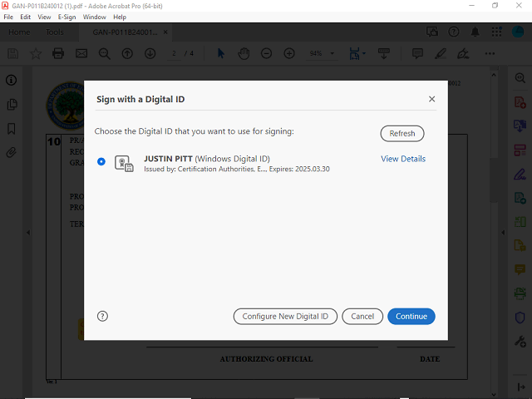The image size is (532, 399).
Task: Select the Hand pan tool
Action: 244,53
